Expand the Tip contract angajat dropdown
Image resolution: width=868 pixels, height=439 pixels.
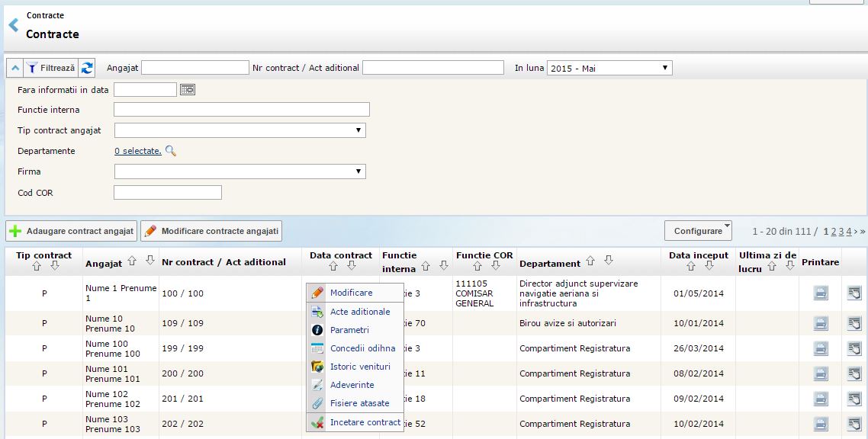pyautogui.click(x=240, y=130)
